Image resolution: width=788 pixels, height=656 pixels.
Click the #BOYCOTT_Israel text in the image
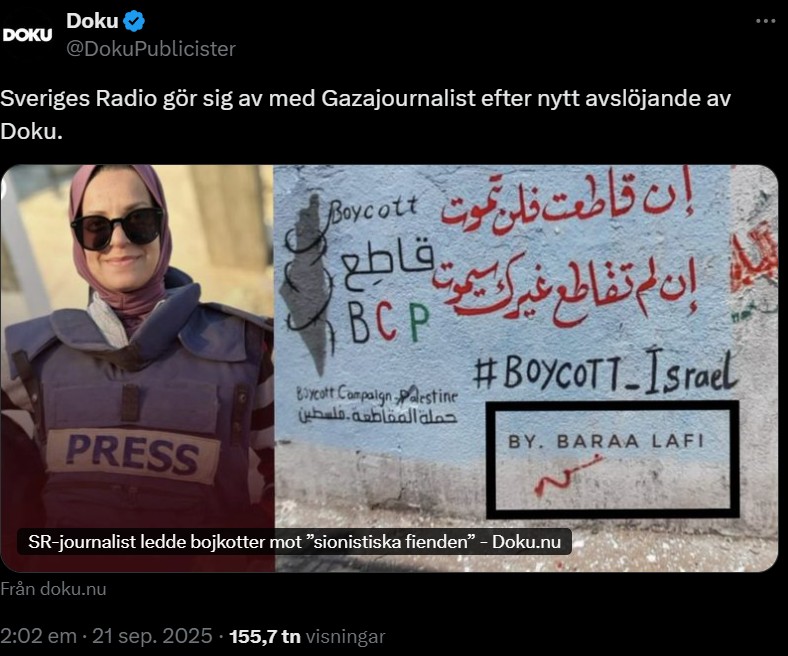point(605,371)
